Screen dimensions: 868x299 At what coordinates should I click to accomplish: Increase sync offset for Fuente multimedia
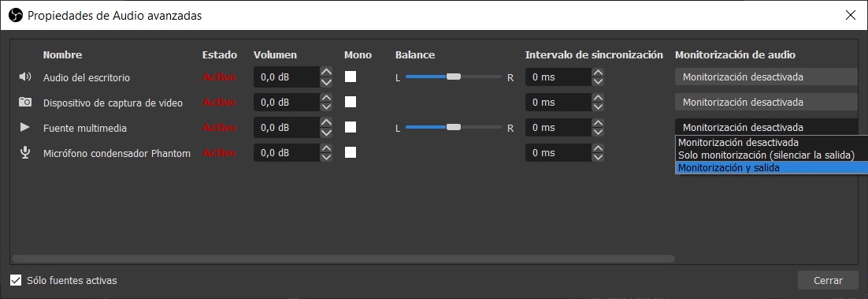[597, 122]
